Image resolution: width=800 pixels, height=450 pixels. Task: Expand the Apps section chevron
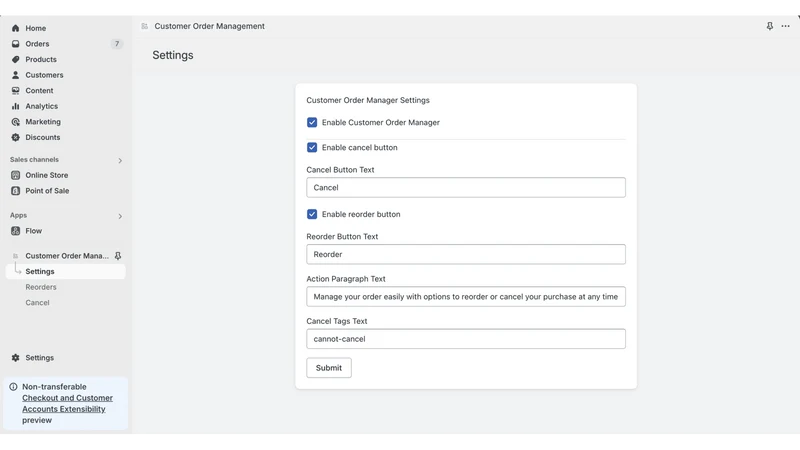point(120,216)
